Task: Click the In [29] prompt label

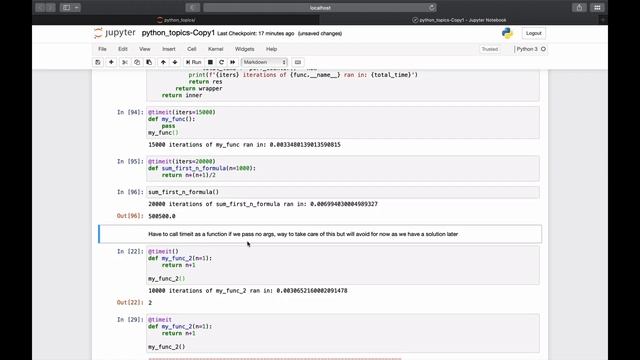Action: 130,320
